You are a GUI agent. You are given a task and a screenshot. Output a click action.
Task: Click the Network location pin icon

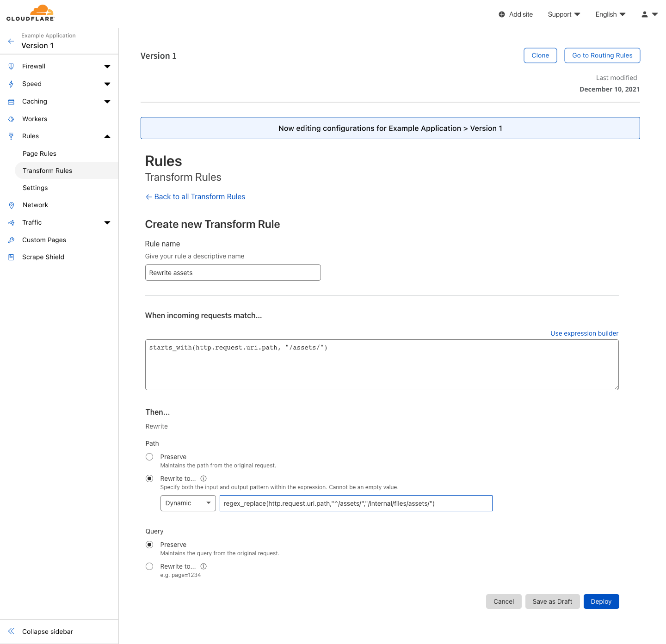[12, 205]
